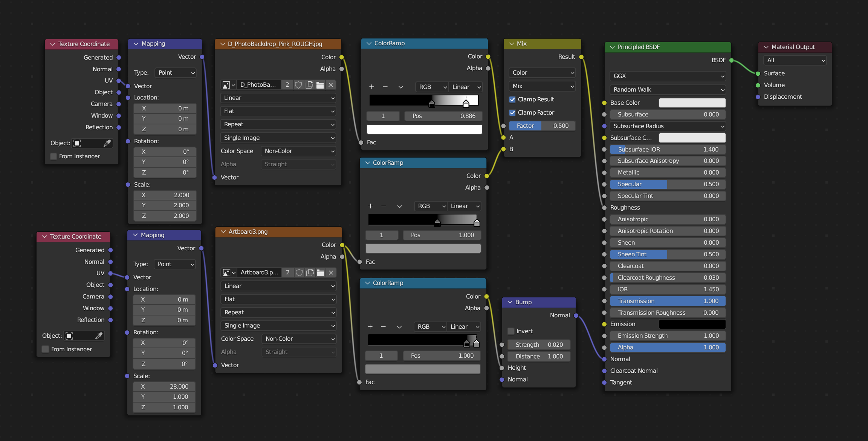The image size is (868, 441).
Task: Open the Mix blend mode dropdown
Action: pos(542,86)
